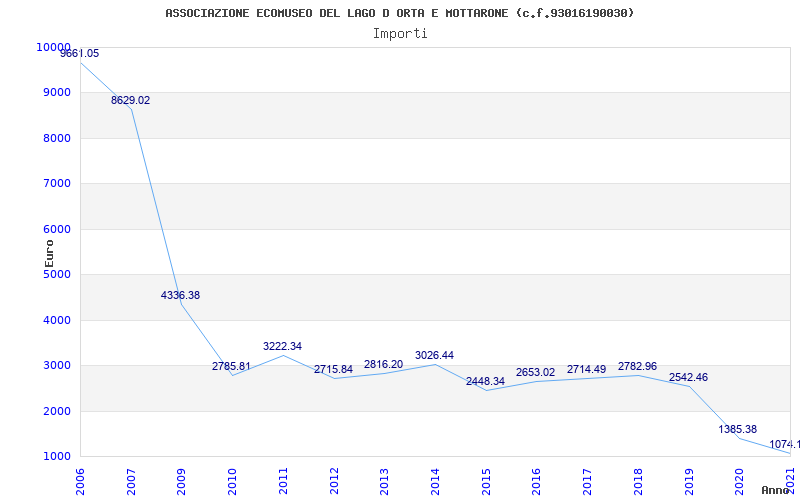Screen dimensions: 800x500
Task: Select the 2653.02 data label
Action: (535, 372)
